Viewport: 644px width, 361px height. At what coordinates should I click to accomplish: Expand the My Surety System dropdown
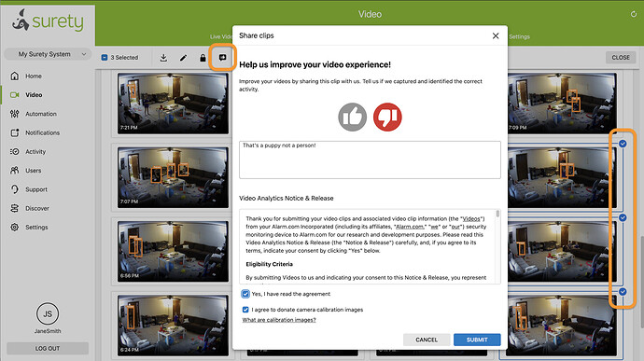(48, 54)
